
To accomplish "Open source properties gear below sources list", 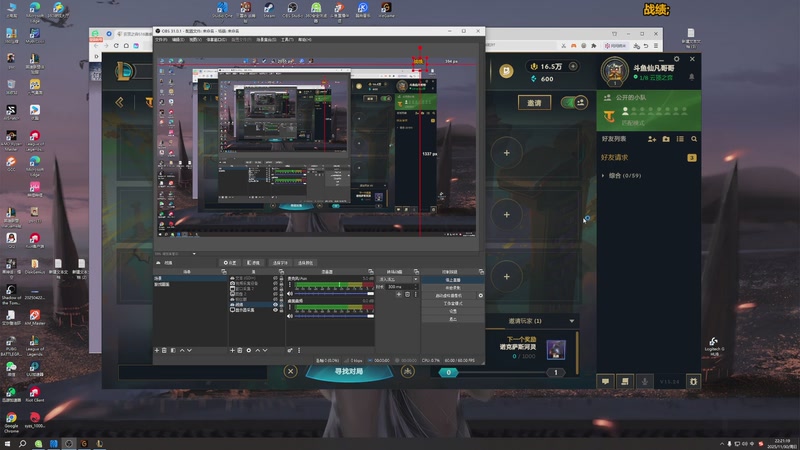I will click(248, 351).
